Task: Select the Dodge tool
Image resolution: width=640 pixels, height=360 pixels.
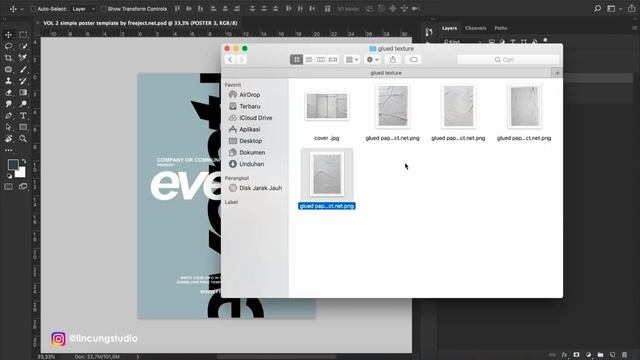Action: [23, 104]
